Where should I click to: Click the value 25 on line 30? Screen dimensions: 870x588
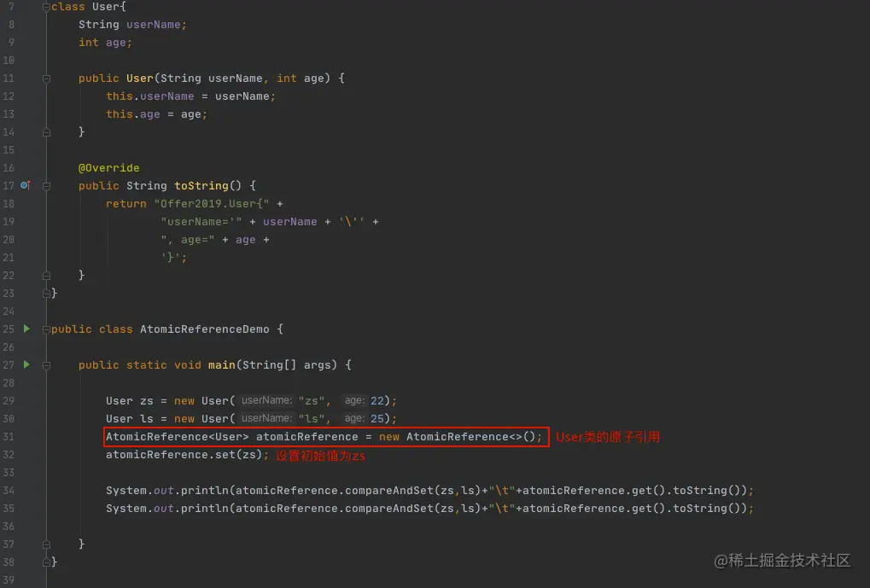point(377,418)
